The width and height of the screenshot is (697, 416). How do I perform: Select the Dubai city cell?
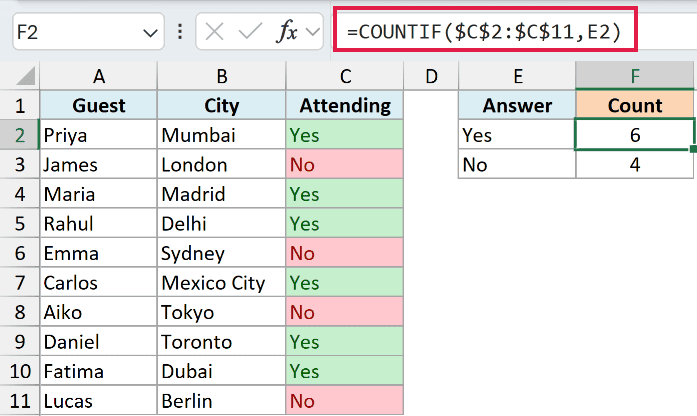221,371
